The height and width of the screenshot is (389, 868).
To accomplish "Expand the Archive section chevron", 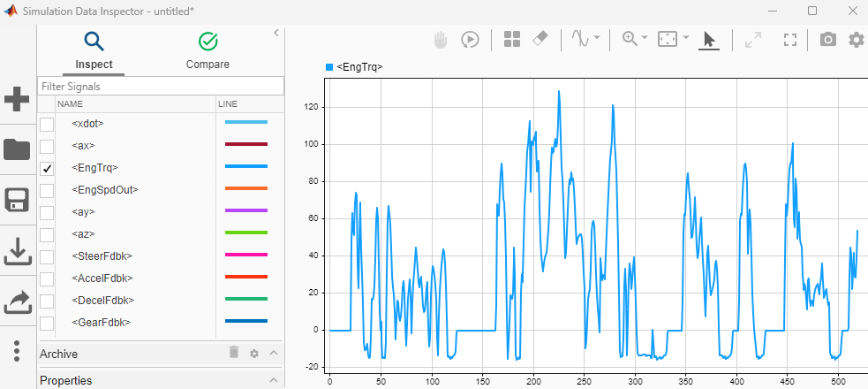I will pos(274,354).
